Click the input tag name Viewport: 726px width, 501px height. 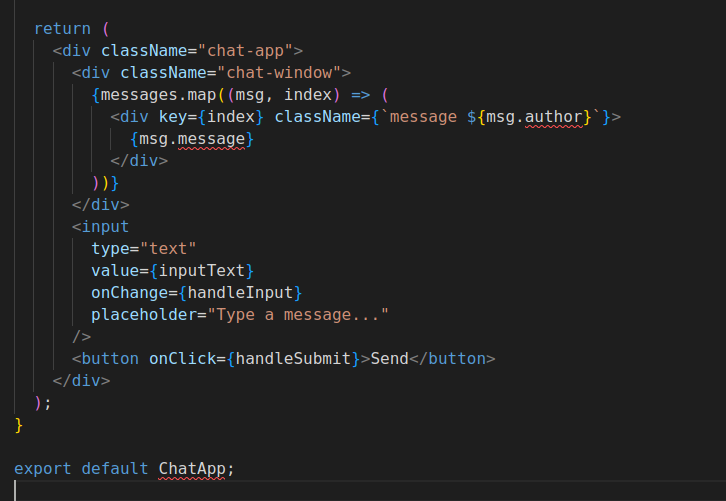coord(105,226)
